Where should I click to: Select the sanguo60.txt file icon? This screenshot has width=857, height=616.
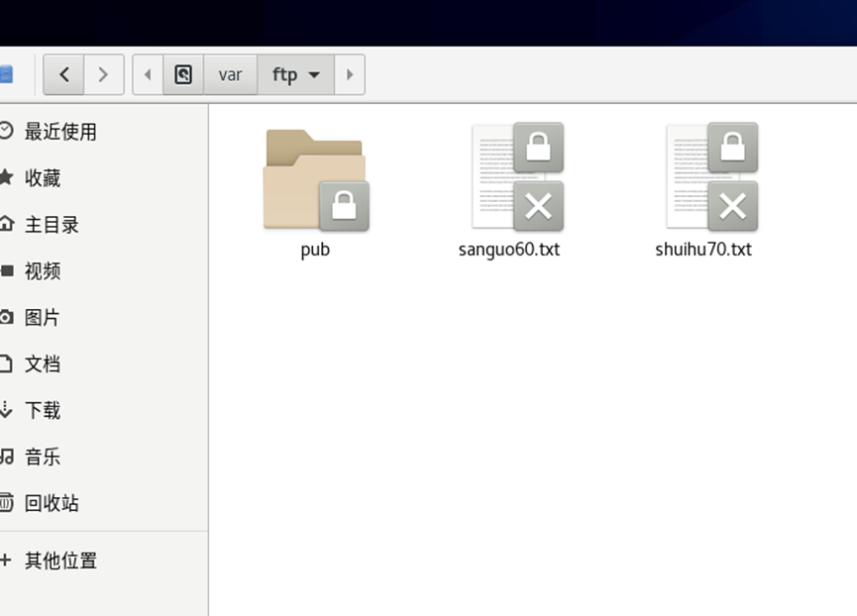[x=517, y=176]
